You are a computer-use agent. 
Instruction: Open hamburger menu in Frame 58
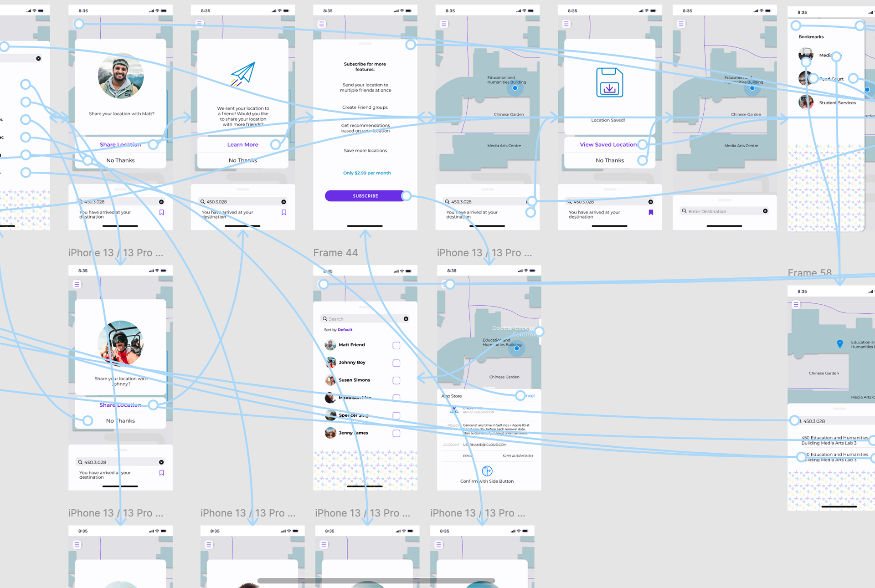796,304
